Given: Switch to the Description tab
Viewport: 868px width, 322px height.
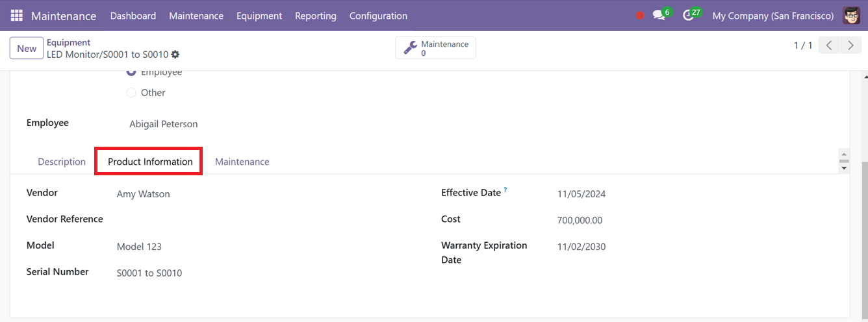Looking at the screenshot, I should point(62,162).
